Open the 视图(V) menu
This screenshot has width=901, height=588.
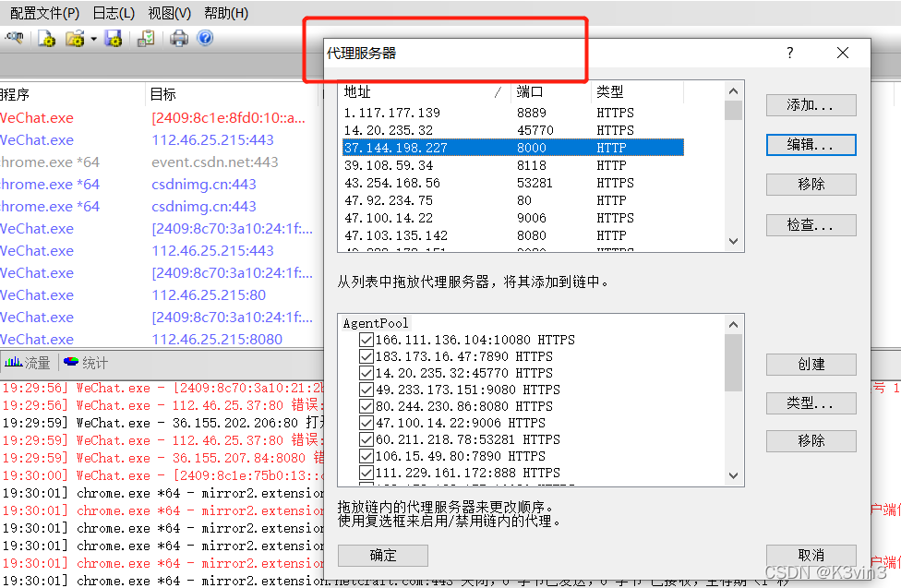click(x=170, y=13)
